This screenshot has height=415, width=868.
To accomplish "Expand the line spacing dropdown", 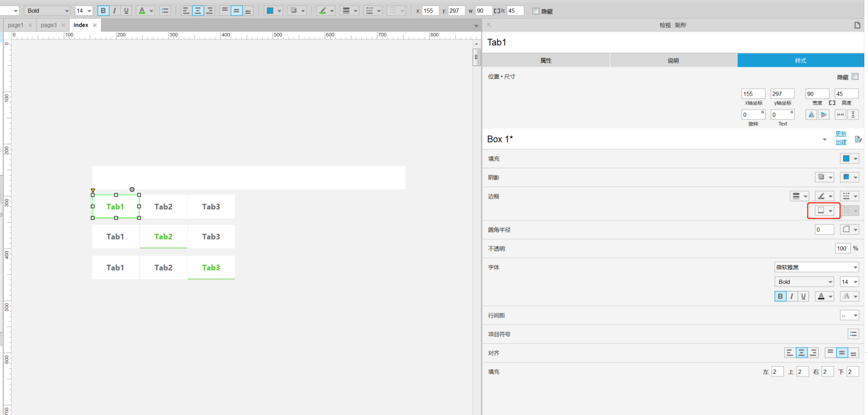I will pos(849,315).
